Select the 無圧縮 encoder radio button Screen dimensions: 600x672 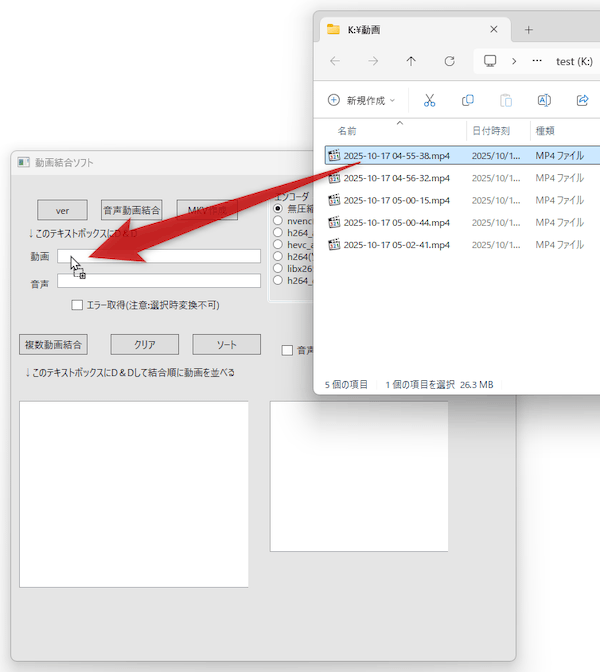(279, 208)
